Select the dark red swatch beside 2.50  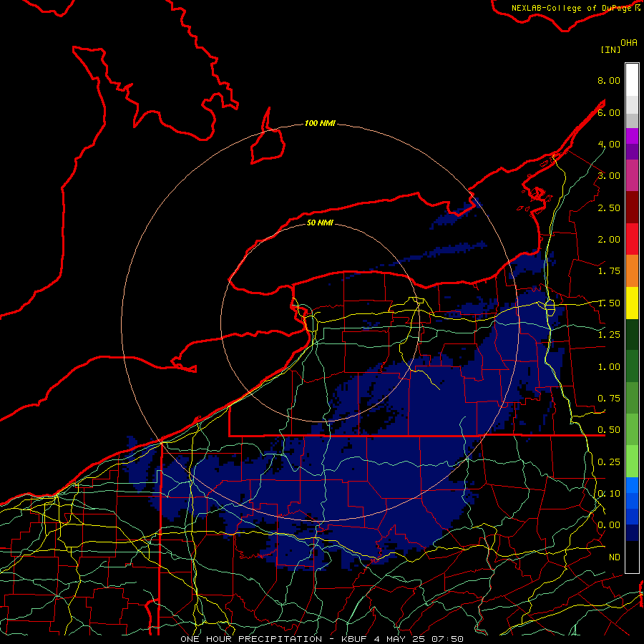632,208
